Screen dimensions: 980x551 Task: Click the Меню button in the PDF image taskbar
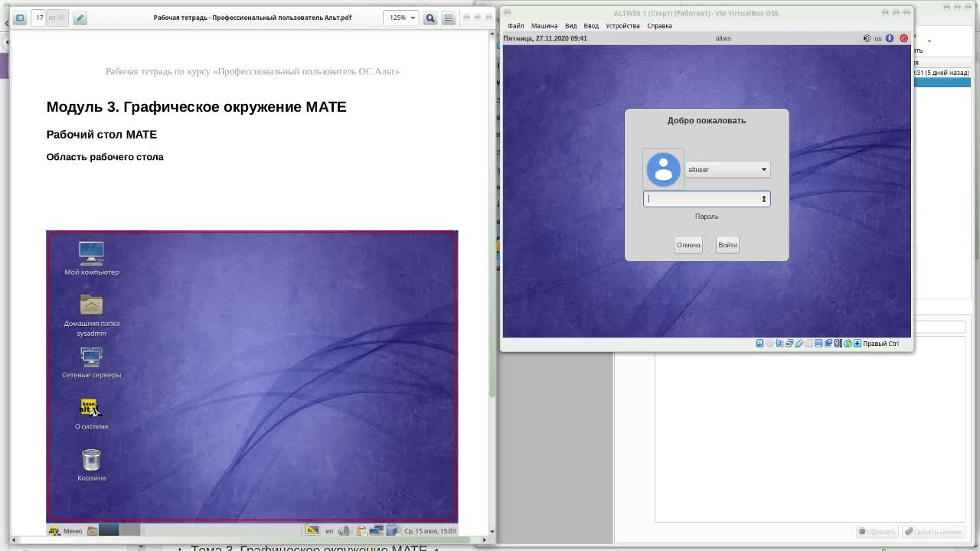[66, 530]
